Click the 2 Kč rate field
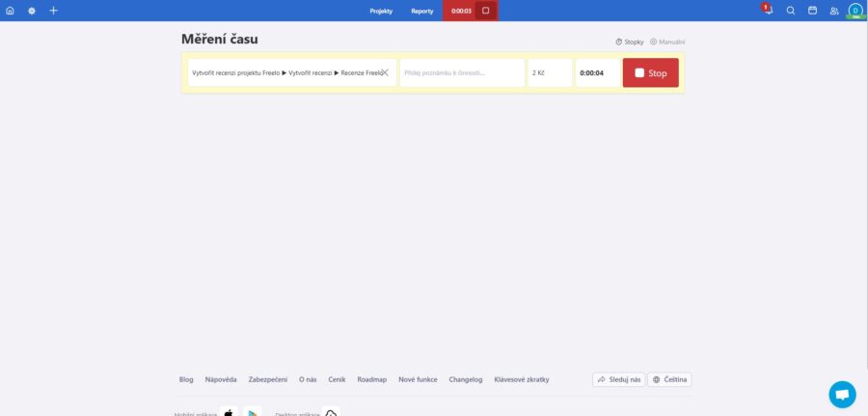The image size is (868, 416). click(x=550, y=72)
